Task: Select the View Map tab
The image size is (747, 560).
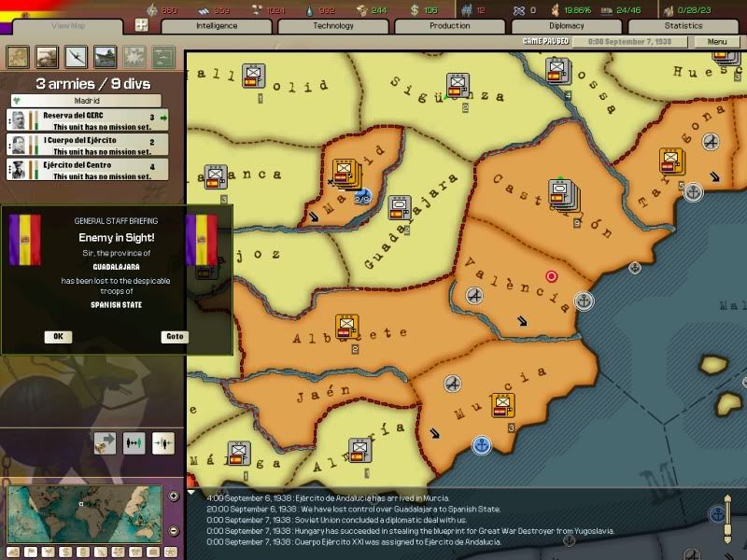Action: (x=67, y=26)
